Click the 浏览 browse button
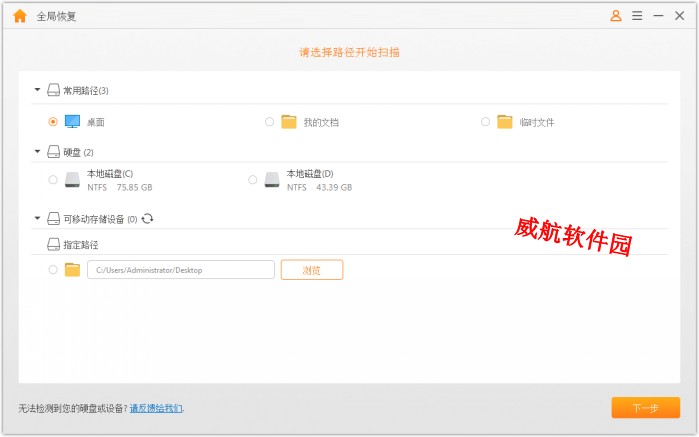This screenshot has height=437, width=699. coord(311,270)
